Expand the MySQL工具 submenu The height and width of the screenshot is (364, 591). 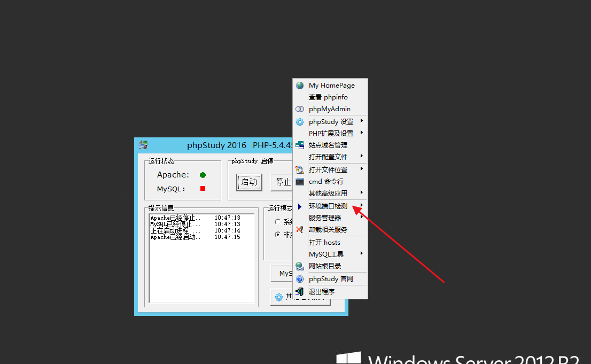click(x=326, y=254)
